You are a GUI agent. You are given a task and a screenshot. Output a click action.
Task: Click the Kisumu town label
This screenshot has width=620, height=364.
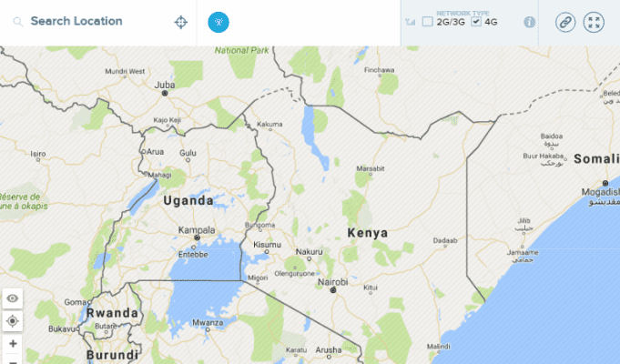tap(268, 245)
